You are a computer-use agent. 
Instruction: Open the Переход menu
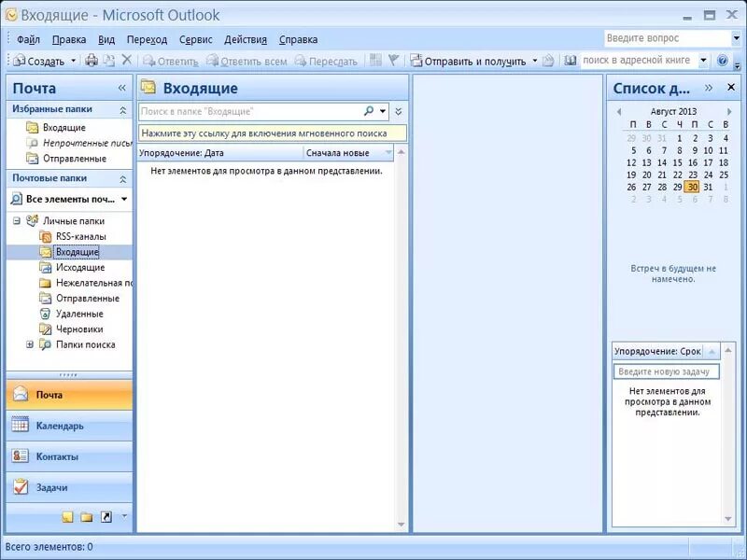click(x=147, y=39)
